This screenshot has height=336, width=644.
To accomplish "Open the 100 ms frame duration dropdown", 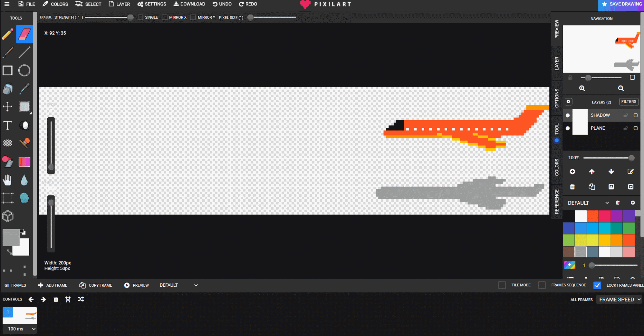I will tap(20, 329).
